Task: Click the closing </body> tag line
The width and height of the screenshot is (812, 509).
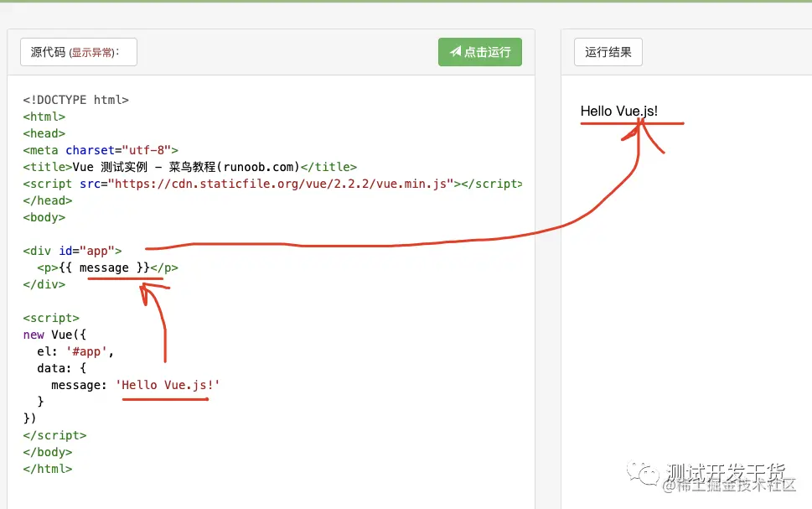Action: coord(48,452)
